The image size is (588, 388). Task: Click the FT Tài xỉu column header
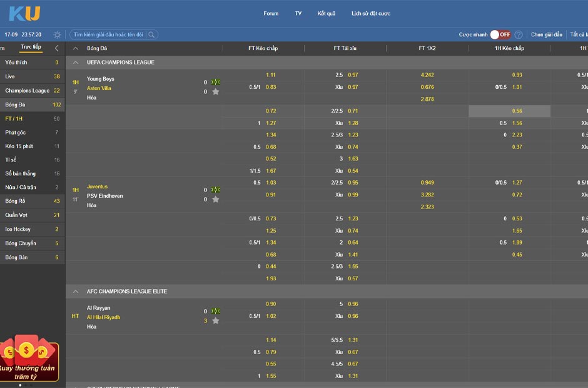(x=345, y=48)
